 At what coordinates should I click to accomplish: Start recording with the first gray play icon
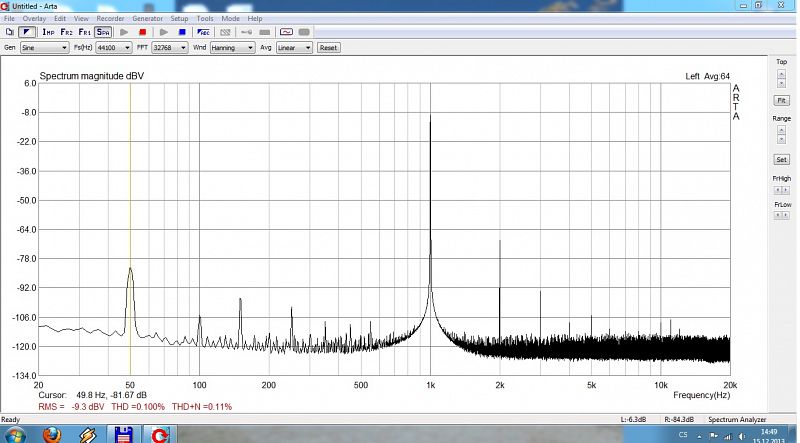(x=124, y=32)
